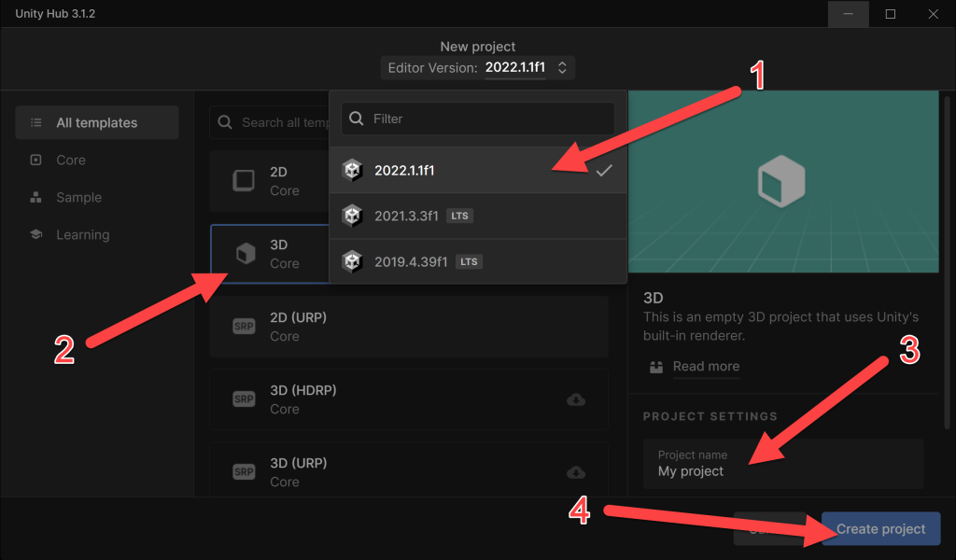Click the LTS badge of 2019.4.39f1
This screenshot has width=956, height=560.
point(469,261)
